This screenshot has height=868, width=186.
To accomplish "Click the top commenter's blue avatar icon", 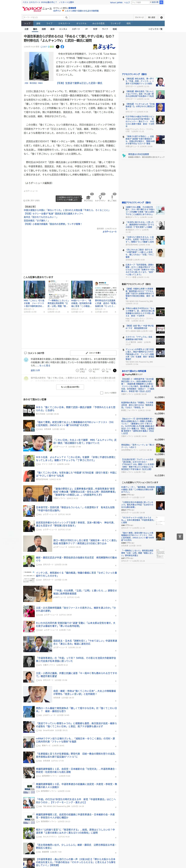I will click(x=26, y=360).
